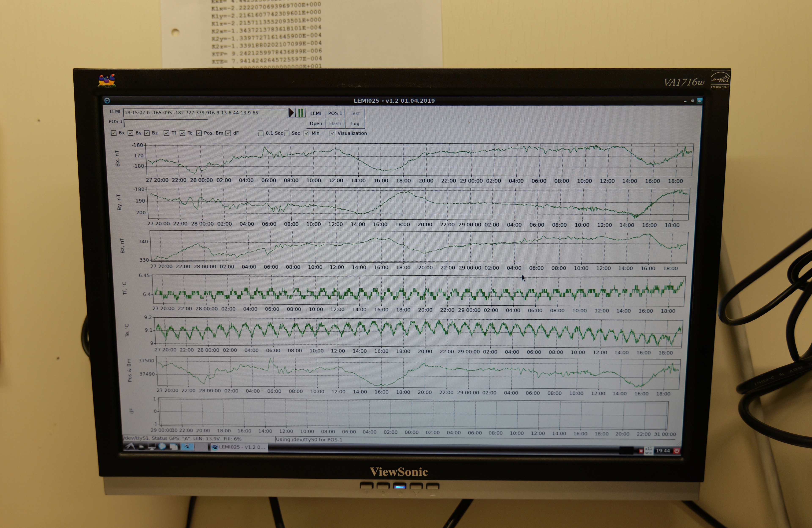Click the red power icon in taskbar
Screen dimensions: 812x528
(x=676, y=451)
